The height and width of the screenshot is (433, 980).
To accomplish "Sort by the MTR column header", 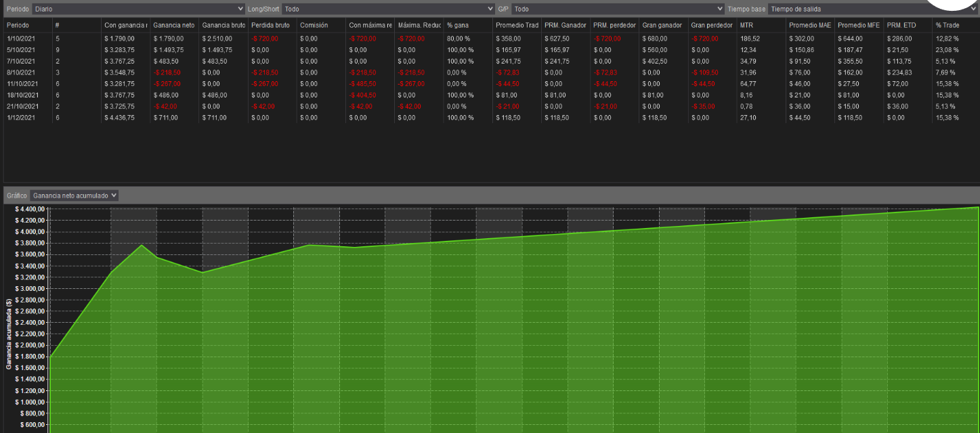I will [748, 25].
